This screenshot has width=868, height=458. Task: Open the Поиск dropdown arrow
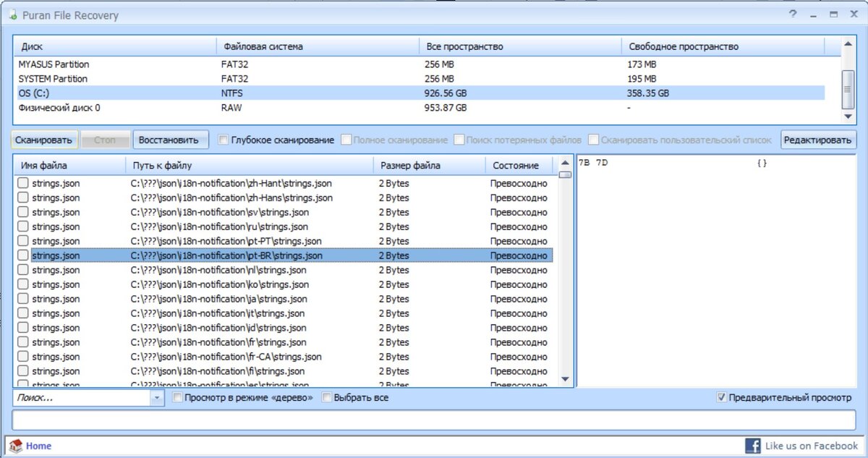click(158, 397)
